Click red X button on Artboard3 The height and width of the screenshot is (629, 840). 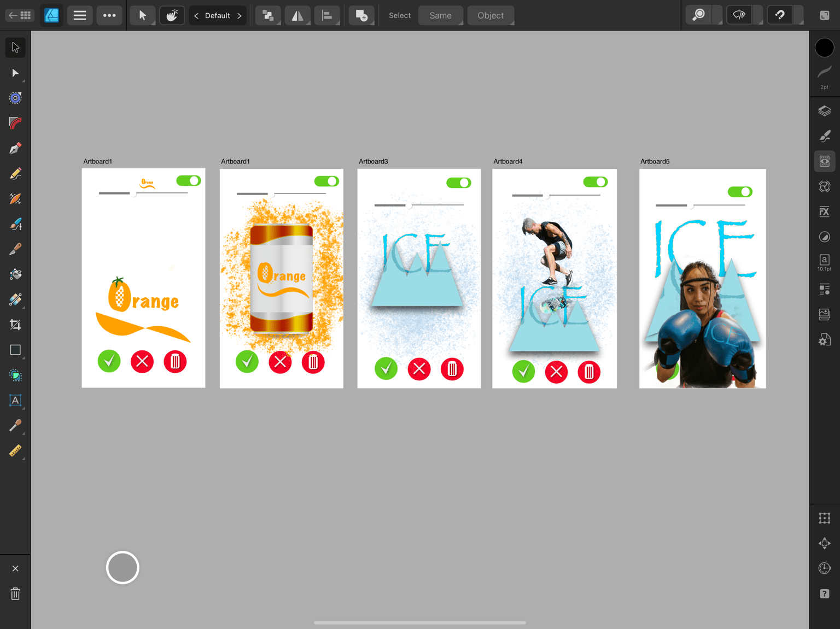[x=419, y=369]
